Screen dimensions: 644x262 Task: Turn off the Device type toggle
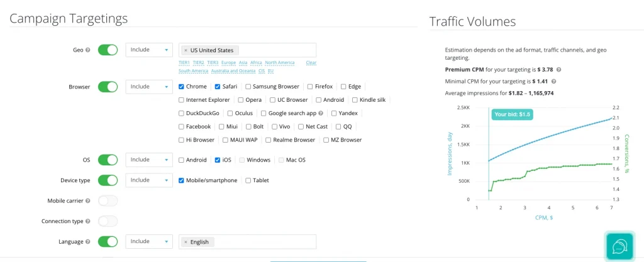pos(108,180)
